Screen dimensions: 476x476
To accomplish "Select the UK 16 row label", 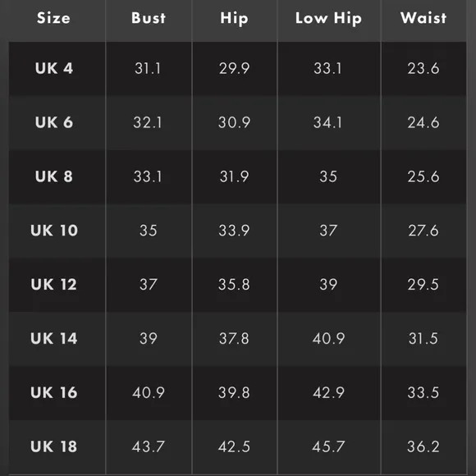I will [54, 392].
